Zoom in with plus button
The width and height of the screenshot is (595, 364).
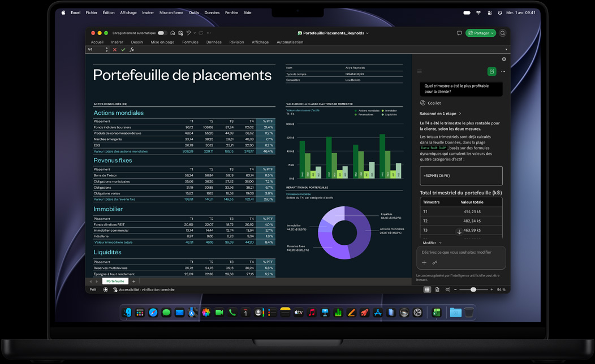[x=492, y=290]
